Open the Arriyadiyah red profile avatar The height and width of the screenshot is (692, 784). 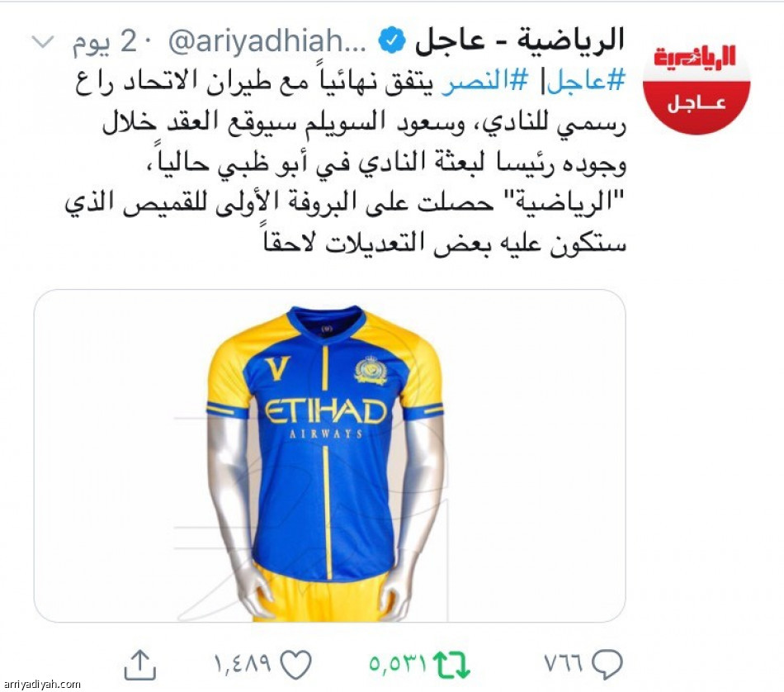pos(697,81)
